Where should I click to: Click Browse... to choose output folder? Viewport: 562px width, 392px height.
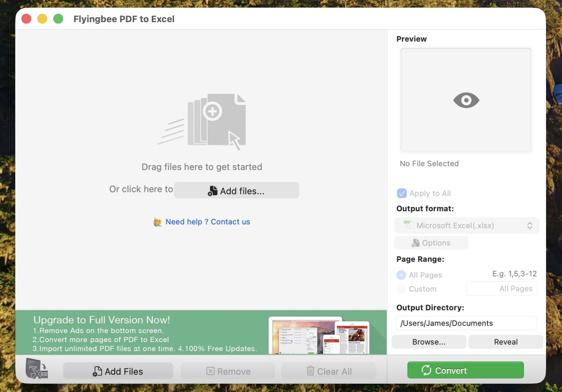point(429,342)
